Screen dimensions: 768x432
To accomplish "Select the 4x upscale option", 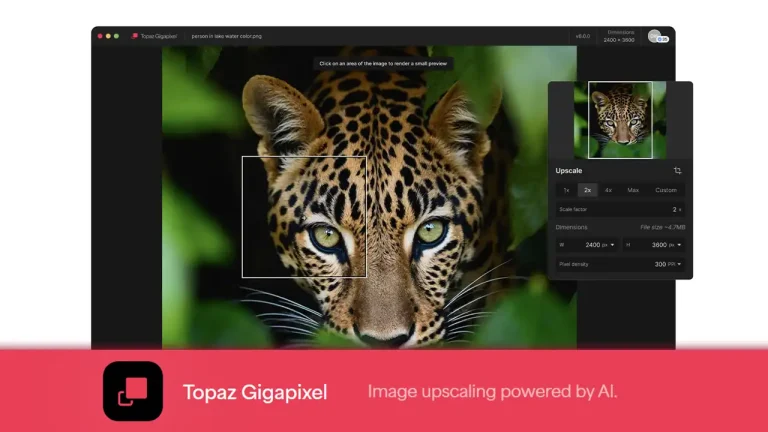I will pos(608,190).
